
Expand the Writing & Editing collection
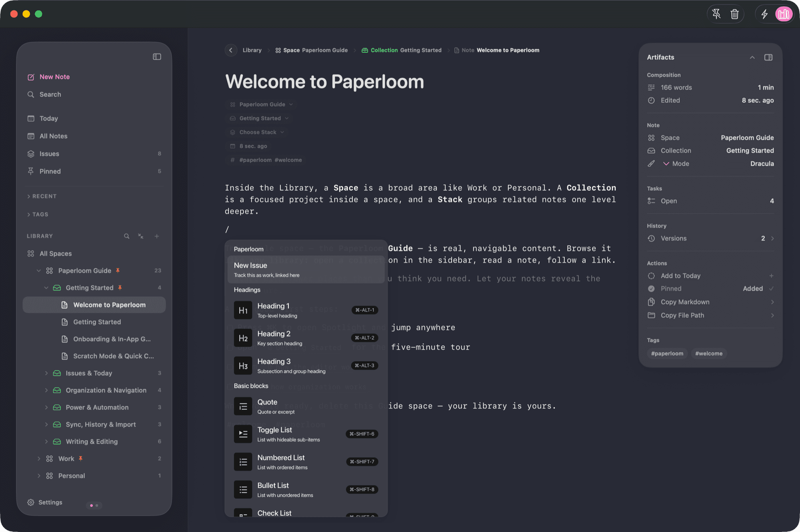[x=46, y=442]
